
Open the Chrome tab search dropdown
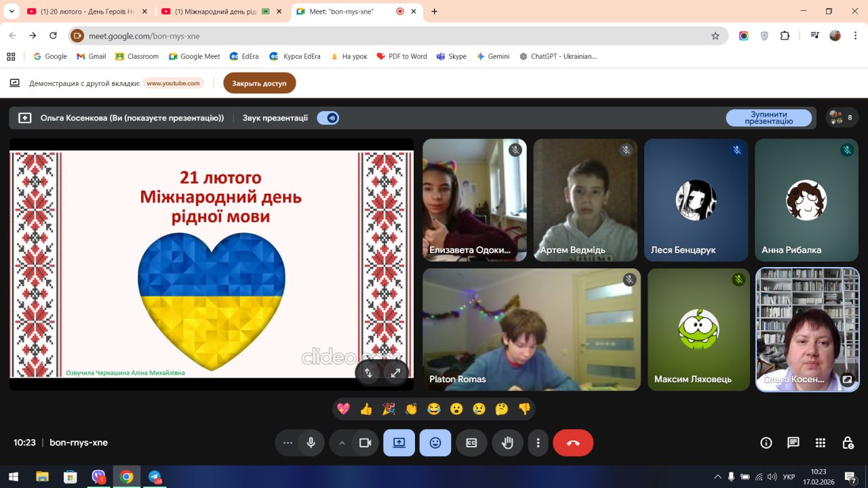click(12, 12)
